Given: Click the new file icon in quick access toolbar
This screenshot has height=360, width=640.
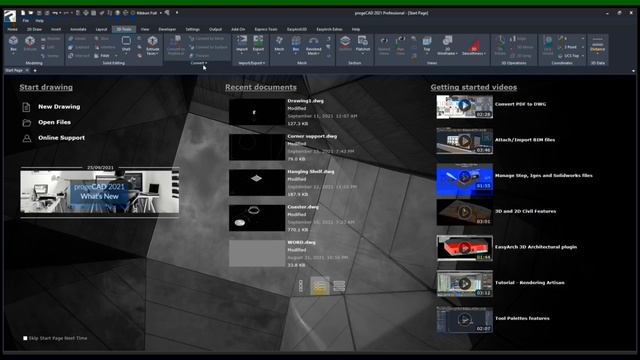Looking at the screenshot, I should click(x=23, y=13).
